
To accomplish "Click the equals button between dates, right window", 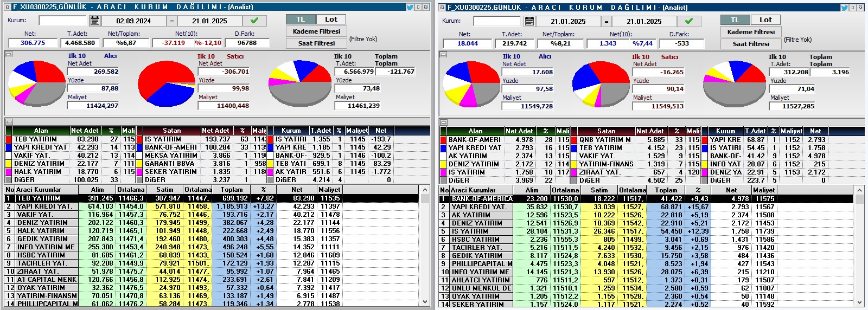I will pyautogui.click(x=606, y=21).
